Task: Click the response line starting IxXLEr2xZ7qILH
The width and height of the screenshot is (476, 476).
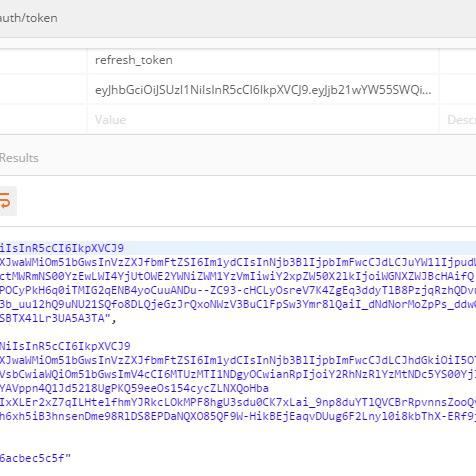Action: point(238,402)
